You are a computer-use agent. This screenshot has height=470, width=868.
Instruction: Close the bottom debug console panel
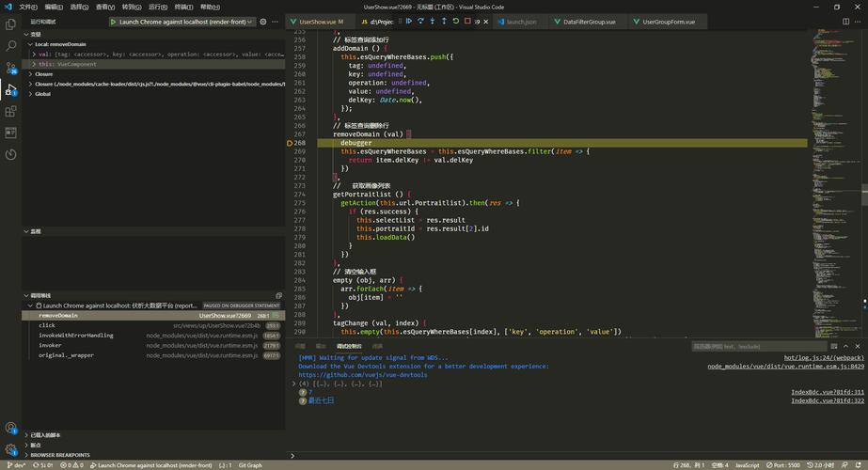click(858, 346)
